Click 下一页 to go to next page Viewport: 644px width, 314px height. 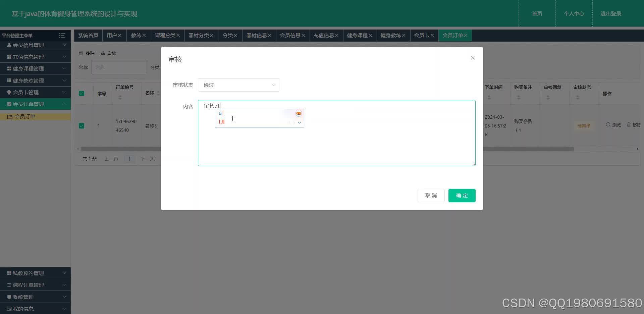click(148, 158)
